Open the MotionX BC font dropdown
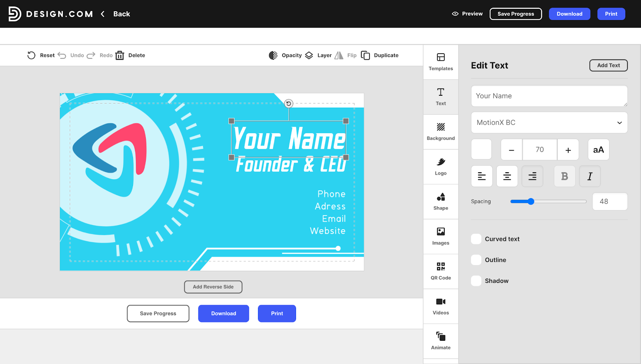 (549, 123)
